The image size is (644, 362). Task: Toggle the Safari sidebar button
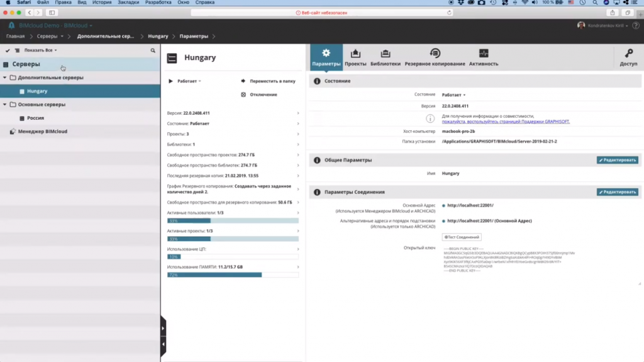52,13
